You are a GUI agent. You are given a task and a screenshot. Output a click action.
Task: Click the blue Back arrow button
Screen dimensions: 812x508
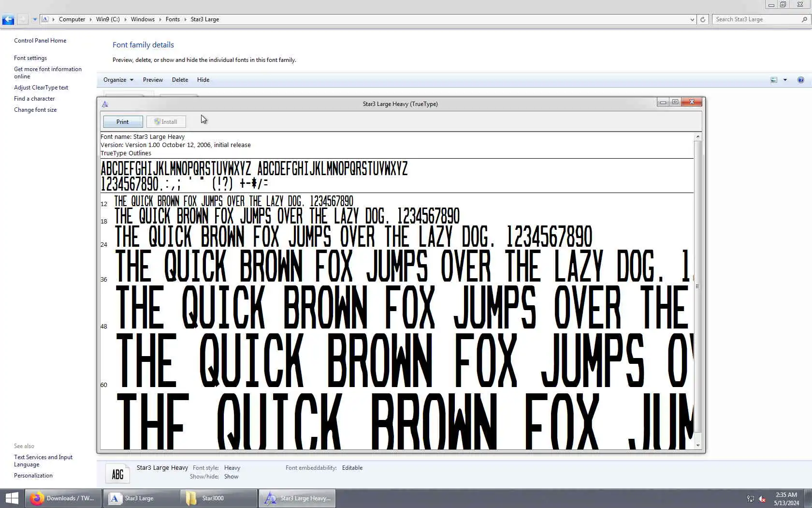pyautogui.click(x=8, y=20)
